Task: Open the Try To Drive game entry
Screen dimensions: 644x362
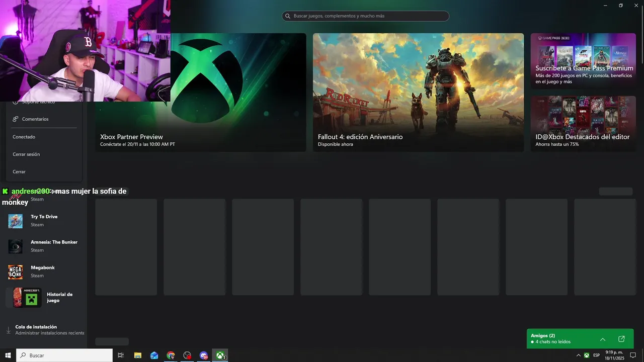Action: tap(43, 221)
